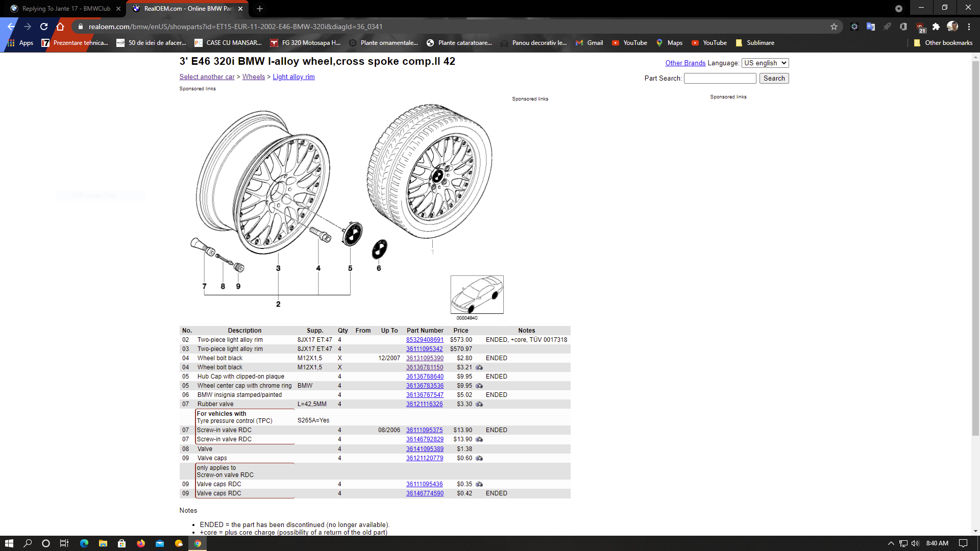Open the Chrome profile avatar
Viewport: 980px width, 551px height.
coord(952,27)
